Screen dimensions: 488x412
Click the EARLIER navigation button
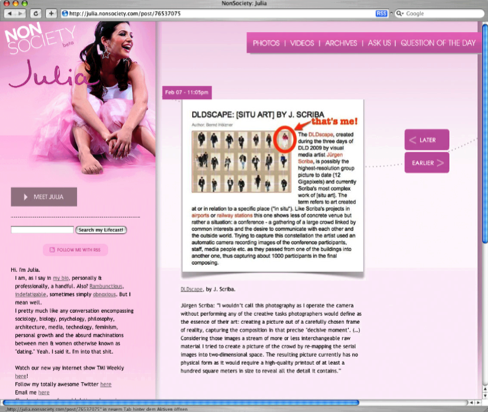pos(427,163)
